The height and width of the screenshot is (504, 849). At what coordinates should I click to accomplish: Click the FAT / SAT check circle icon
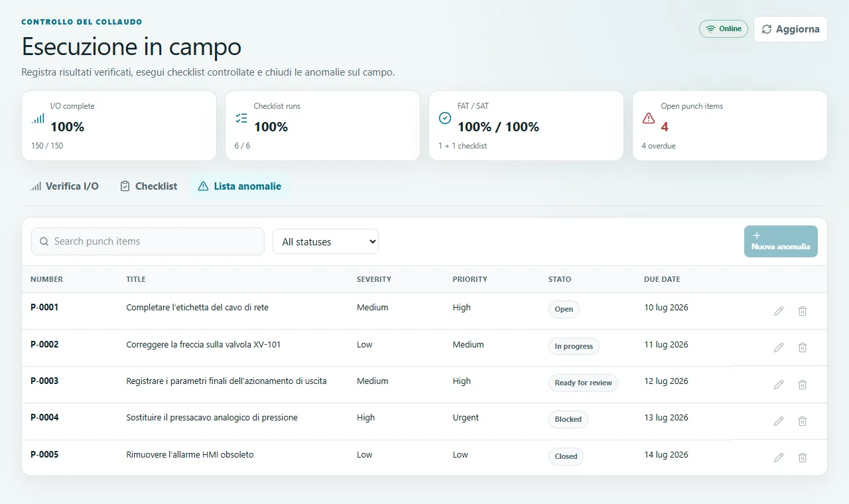[x=445, y=118]
